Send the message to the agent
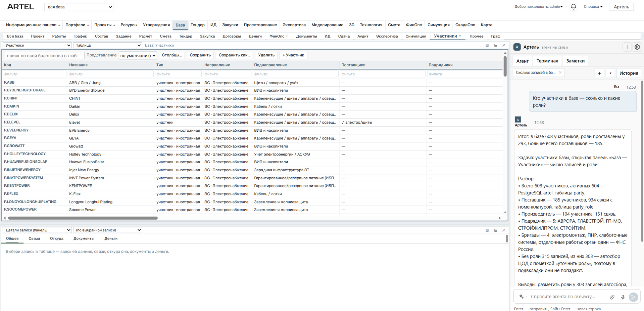 [x=633, y=297]
